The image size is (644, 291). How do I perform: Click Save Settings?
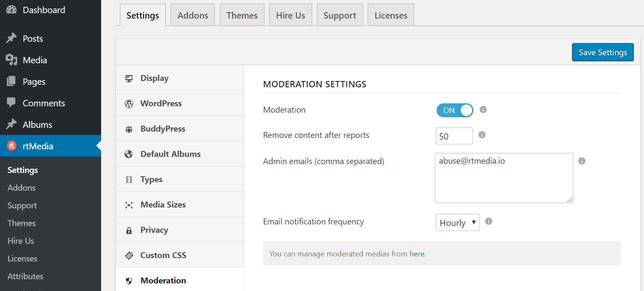tap(602, 52)
